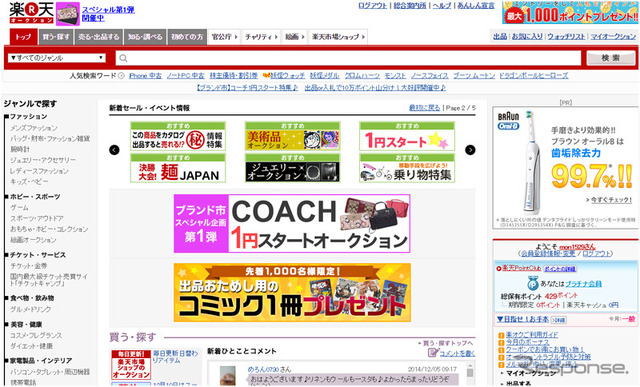Screen dimensions: 640x387
Task: Open the 1,000 point present banner
Action: 570,13
